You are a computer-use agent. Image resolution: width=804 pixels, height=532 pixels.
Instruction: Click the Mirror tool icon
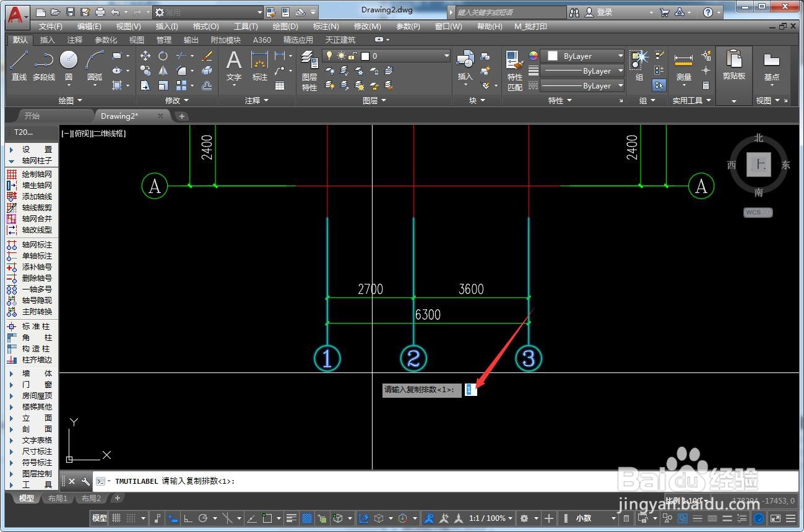(x=163, y=71)
